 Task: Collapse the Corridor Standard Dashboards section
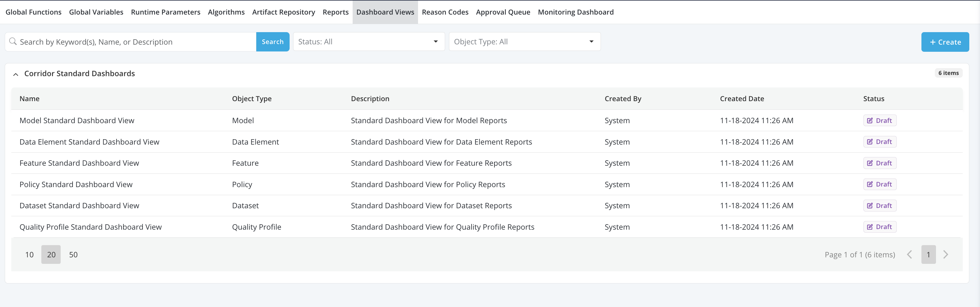[15, 74]
